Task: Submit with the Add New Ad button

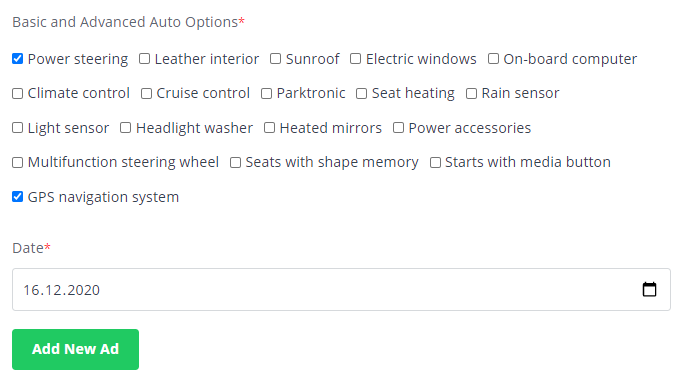Action: [75, 349]
